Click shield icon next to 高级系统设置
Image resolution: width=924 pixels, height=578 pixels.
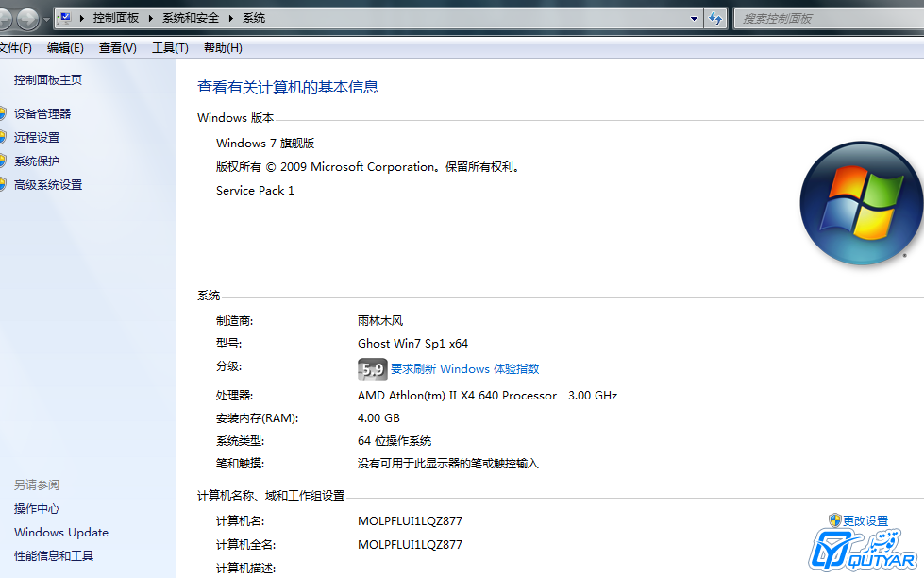[2, 184]
